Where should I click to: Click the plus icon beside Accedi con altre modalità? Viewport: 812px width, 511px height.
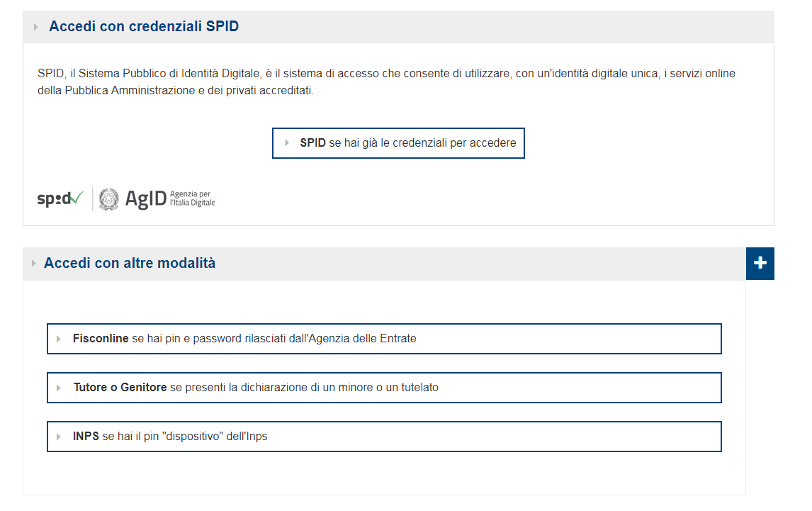pos(760,263)
